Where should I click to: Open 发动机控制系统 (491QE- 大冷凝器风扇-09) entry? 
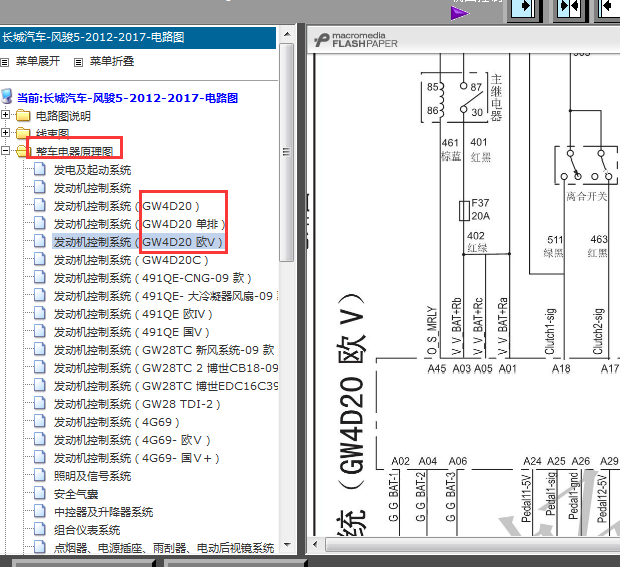pos(166,296)
